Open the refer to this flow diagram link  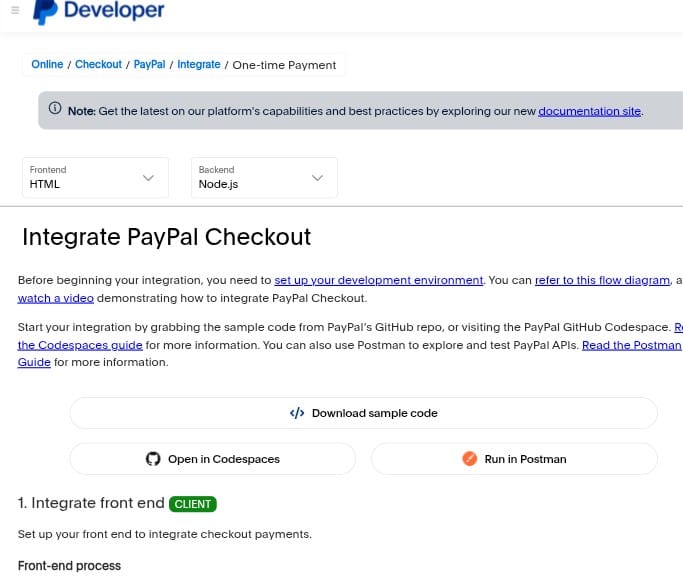click(x=602, y=280)
